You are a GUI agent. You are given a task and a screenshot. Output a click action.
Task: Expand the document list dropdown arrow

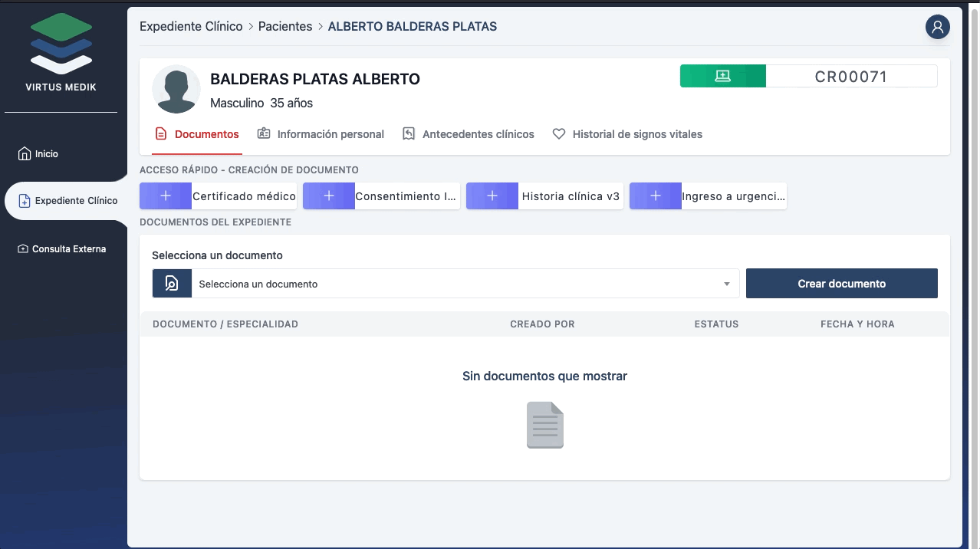(x=727, y=284)
